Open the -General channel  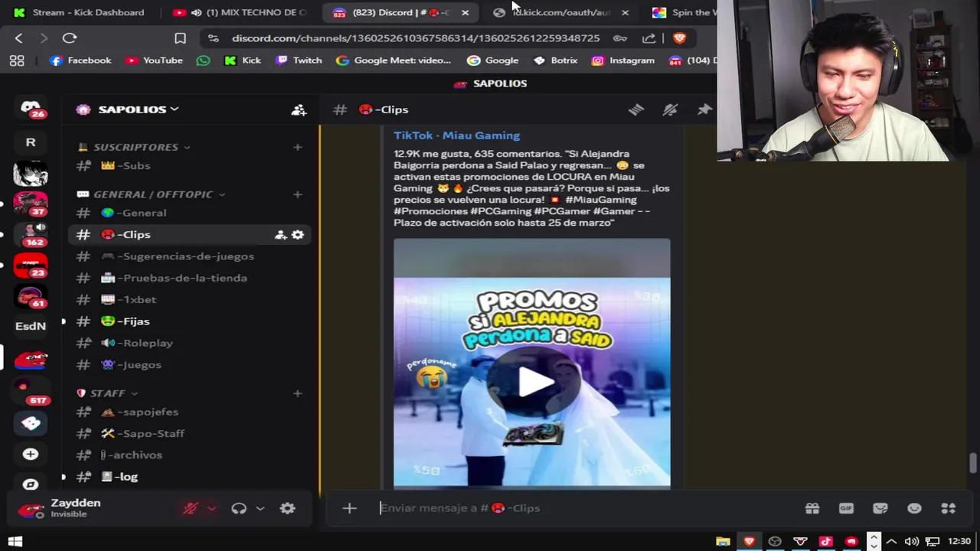pos(191,214)
